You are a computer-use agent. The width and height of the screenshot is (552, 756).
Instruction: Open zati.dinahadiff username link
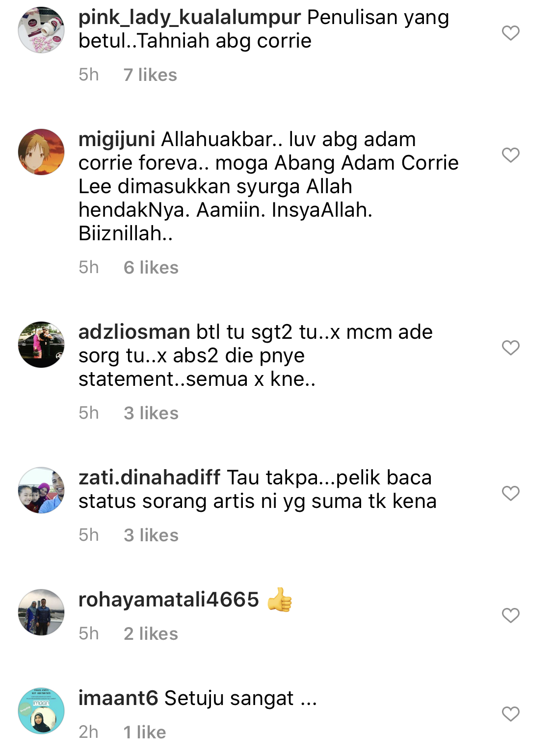tap(150, 478)
